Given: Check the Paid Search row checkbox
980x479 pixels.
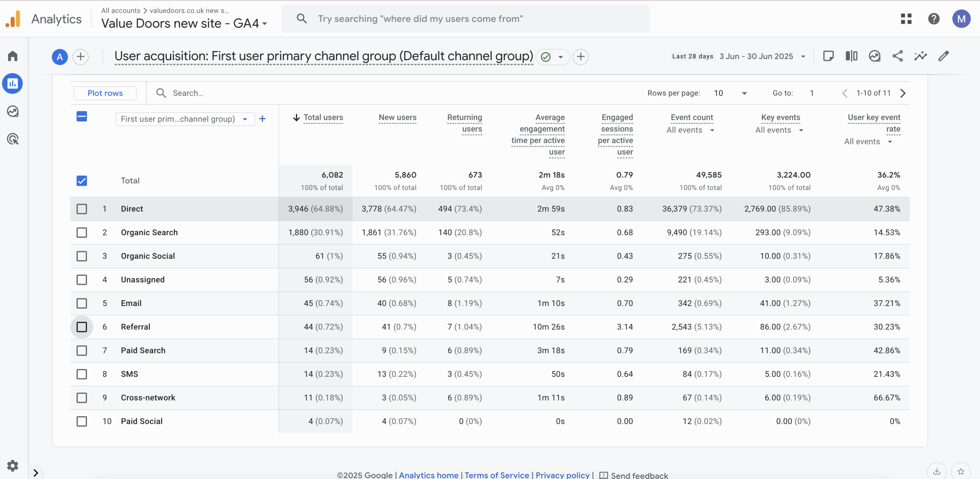Looking at the screenshot, I should click(x=82, y=351).
